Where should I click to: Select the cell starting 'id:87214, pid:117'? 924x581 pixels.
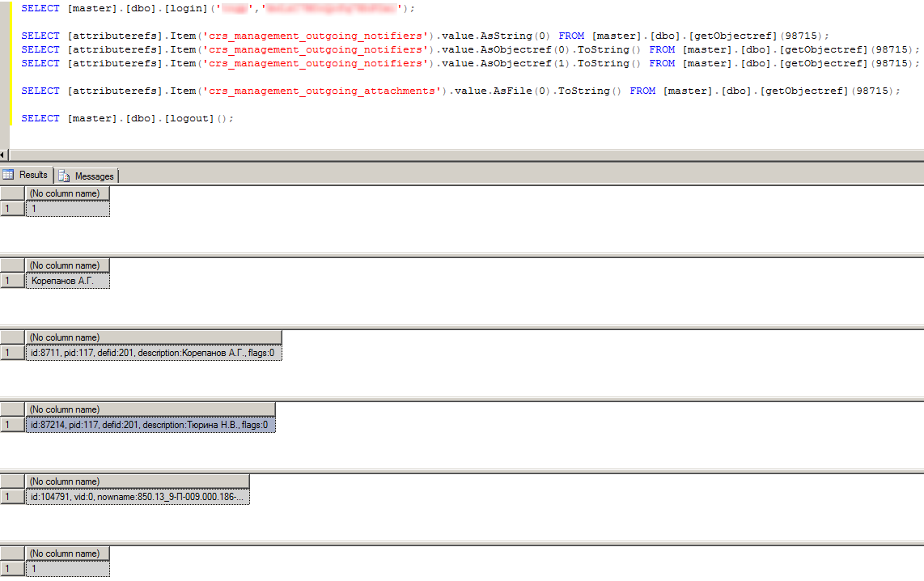(150, 425)
